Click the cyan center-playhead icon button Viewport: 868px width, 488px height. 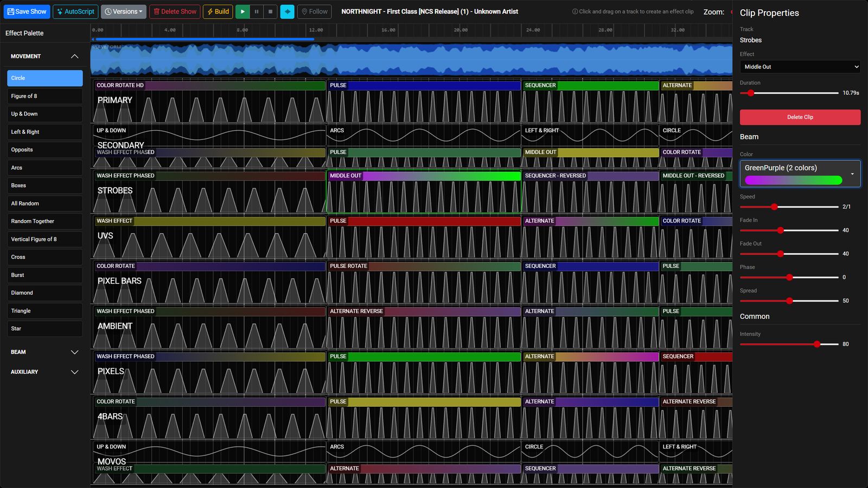[287, 11]
